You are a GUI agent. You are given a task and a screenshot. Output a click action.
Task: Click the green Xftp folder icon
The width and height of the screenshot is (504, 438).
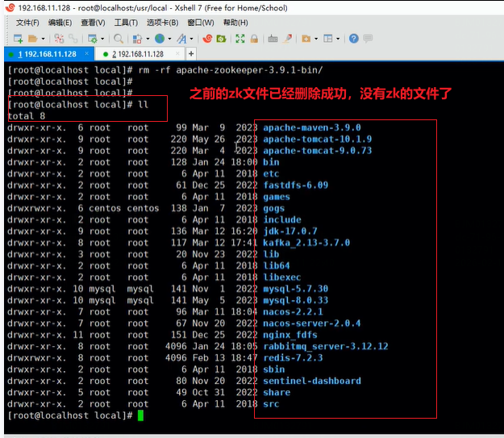221,39
